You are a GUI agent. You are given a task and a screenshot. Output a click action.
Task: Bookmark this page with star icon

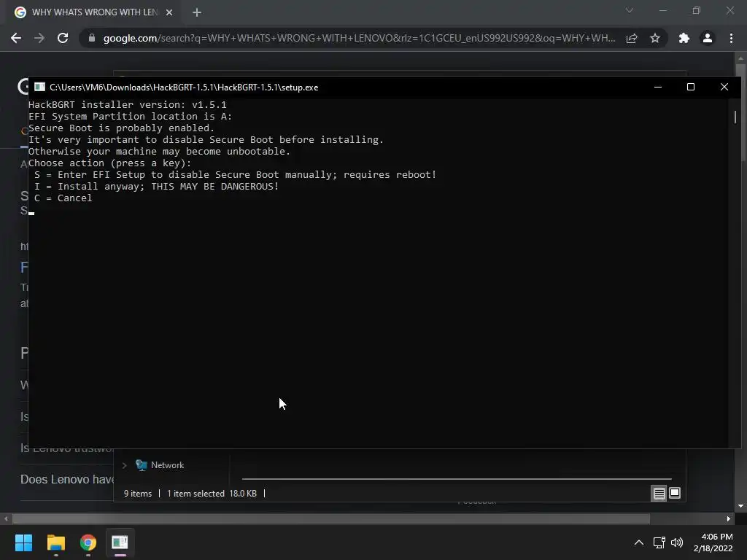pyautogui.click(x=655, y=38)
